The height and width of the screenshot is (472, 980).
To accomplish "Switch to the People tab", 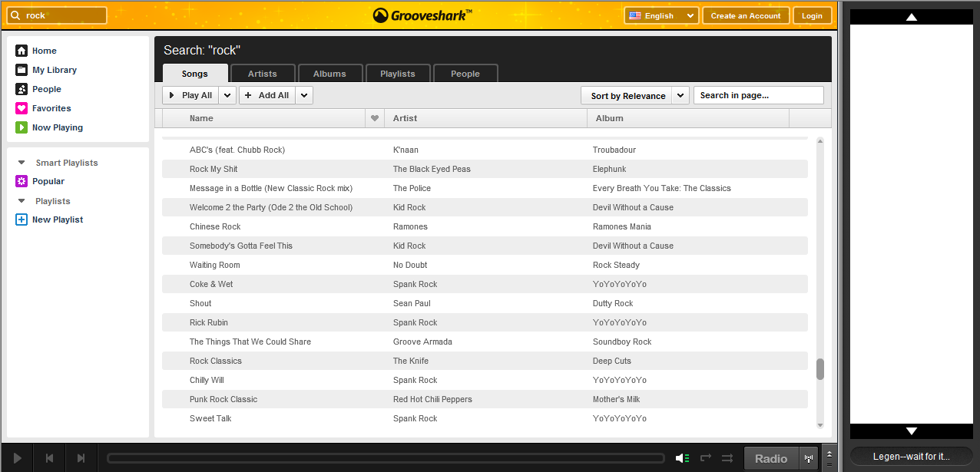I will pos(465,74).
